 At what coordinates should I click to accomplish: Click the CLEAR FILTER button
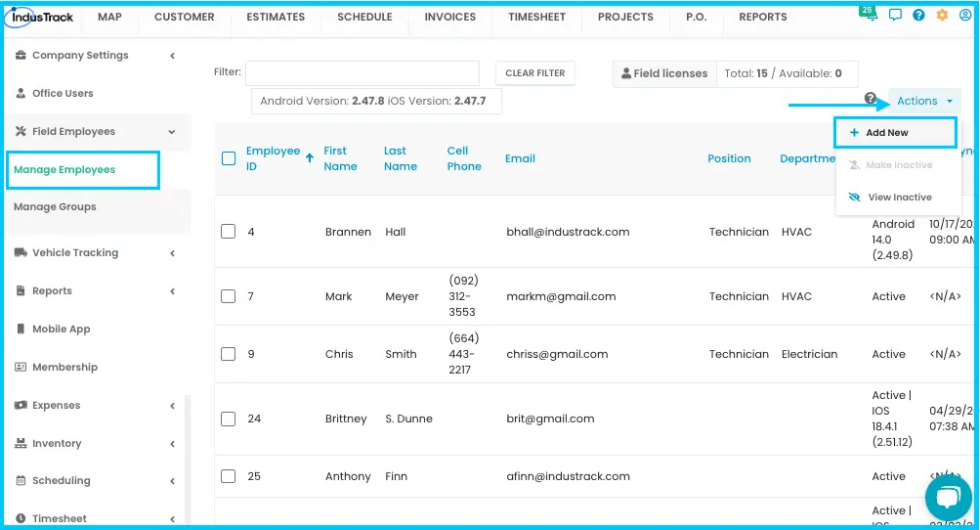tap(535, 73)
